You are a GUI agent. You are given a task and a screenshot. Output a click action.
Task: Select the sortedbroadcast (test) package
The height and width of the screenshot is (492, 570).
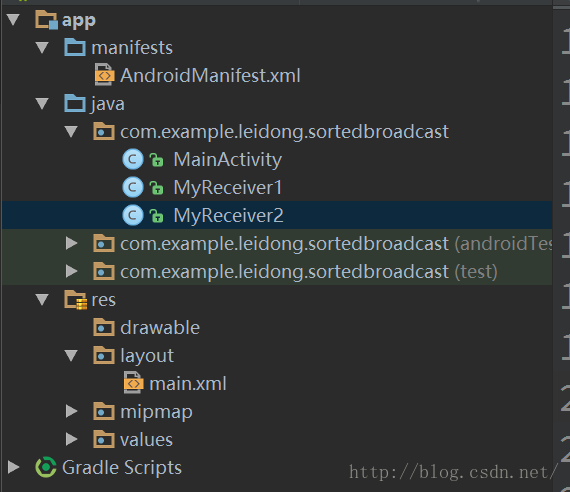click(x=309, y=272)
